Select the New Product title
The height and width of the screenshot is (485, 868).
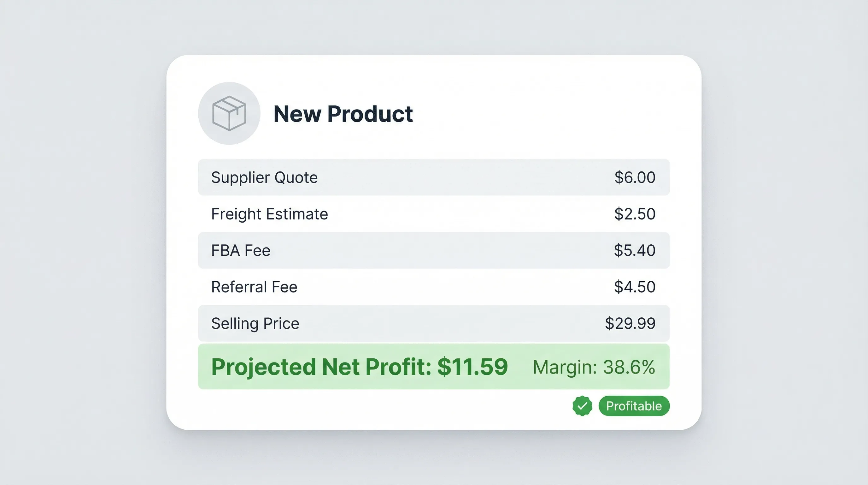[x=343, y=114]
